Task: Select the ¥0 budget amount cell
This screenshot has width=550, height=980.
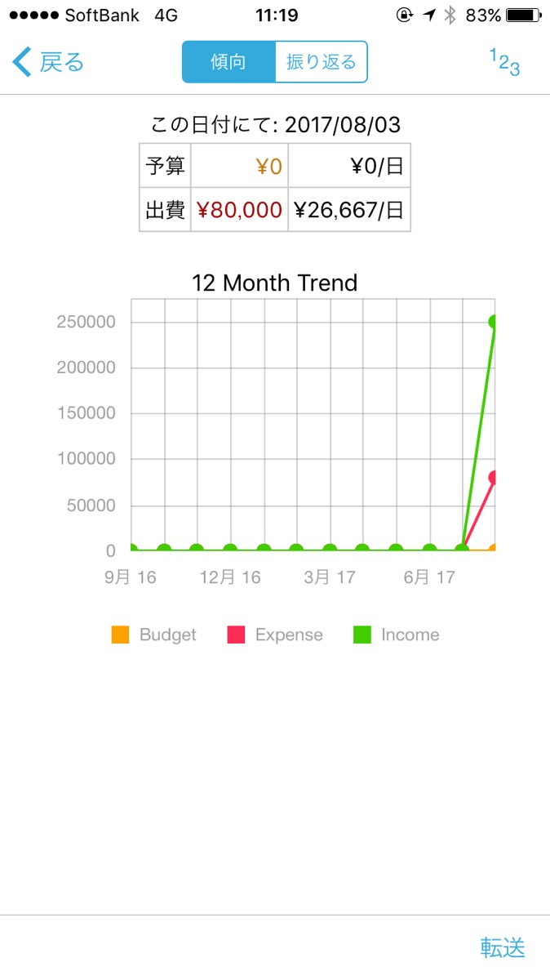Action: [x=239, y=167]
